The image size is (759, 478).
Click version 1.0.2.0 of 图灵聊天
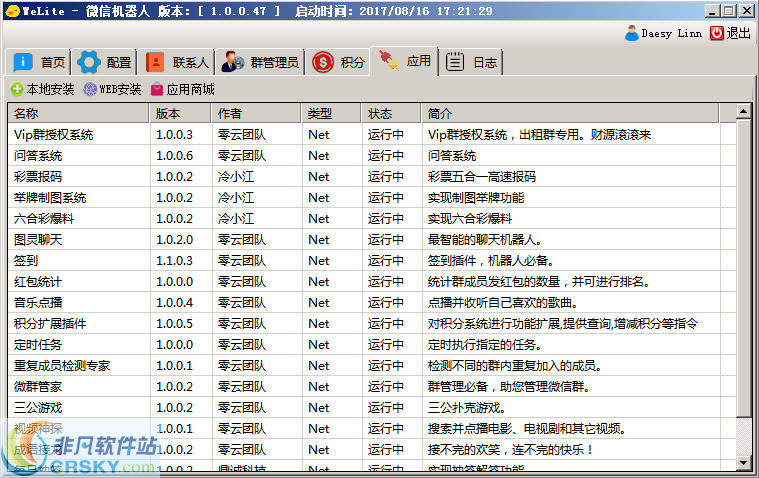pos(174,240)
